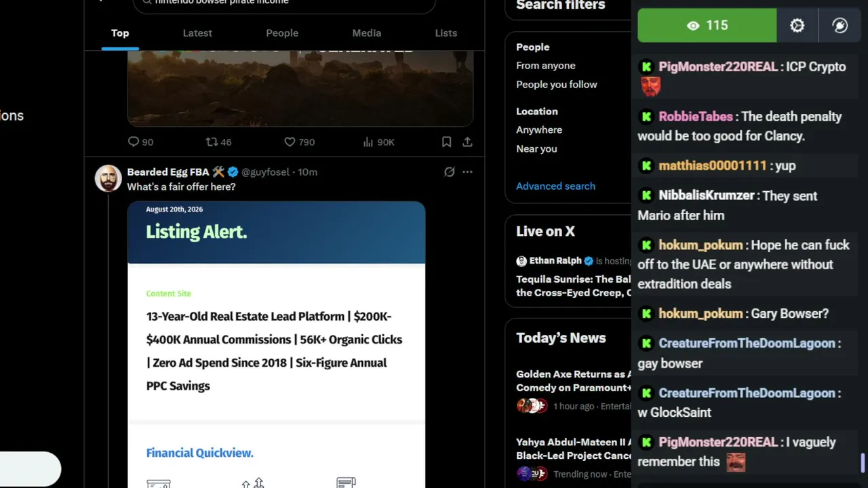868x488 pixels.
Task: Select the 'Anywhere' location filter
Action: pos(539,130)
